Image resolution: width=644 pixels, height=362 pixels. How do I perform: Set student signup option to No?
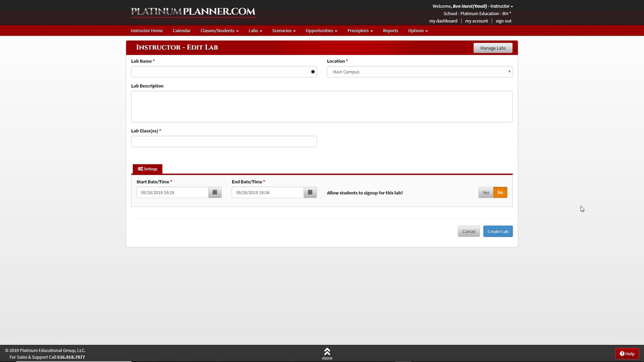pyautogui.click(x=500, y=192)
